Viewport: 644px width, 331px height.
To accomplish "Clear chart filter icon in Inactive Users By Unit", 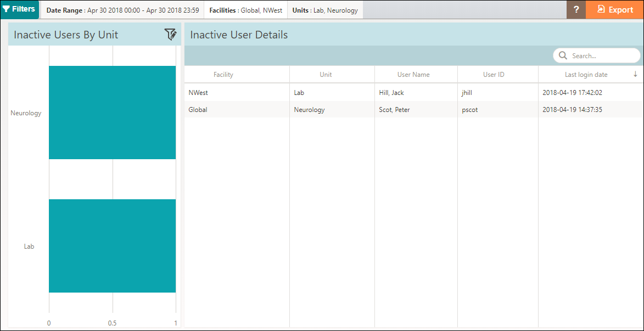I will tap(171, 35).
